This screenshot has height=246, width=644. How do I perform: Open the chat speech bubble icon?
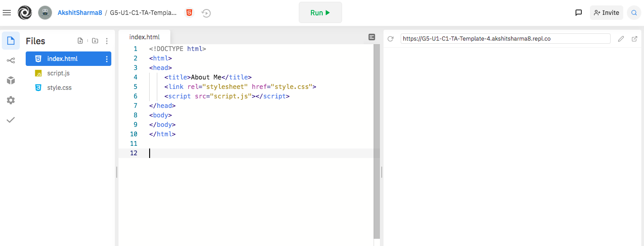579,13
